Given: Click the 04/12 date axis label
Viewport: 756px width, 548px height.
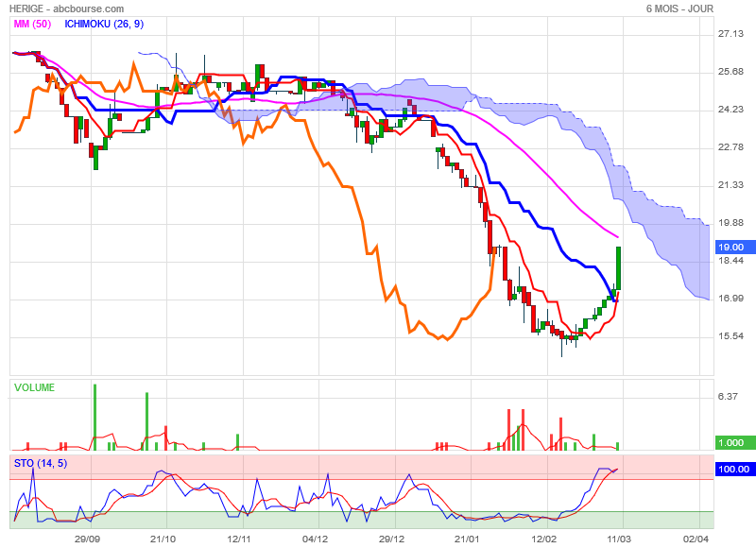Looking at the screenshot, I should coord(316,539).
